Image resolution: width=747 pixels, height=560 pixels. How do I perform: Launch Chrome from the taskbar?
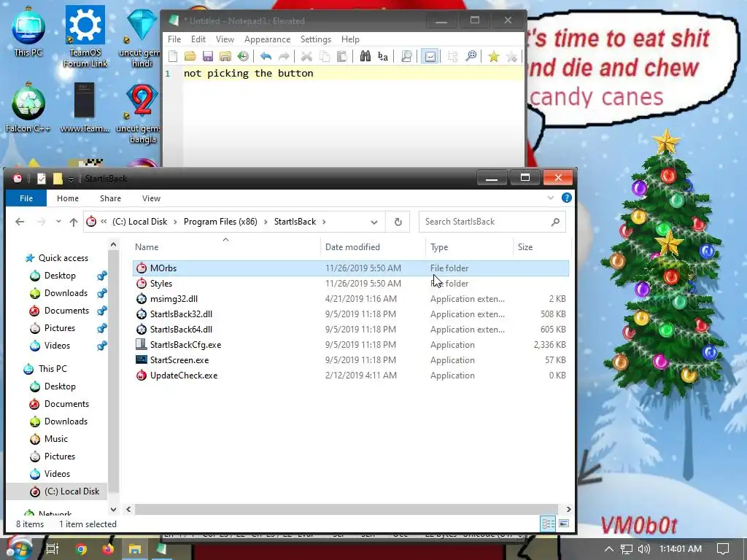point(82,549)
